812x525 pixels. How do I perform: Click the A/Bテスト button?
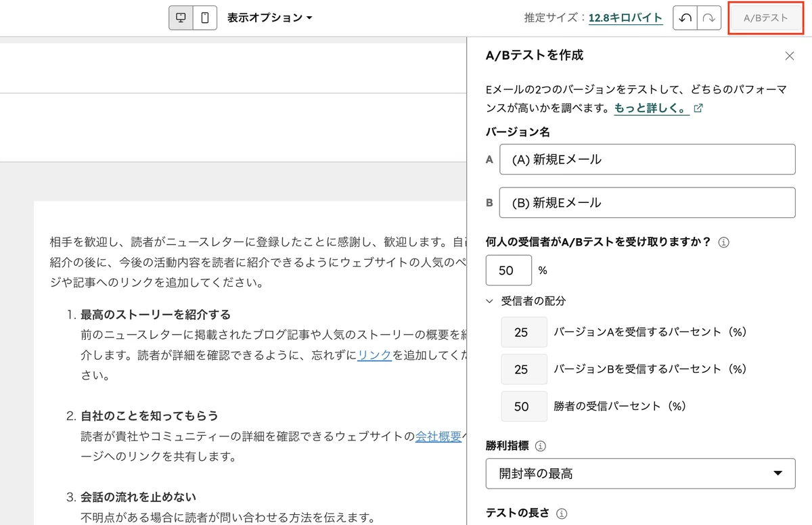point(765,18)
